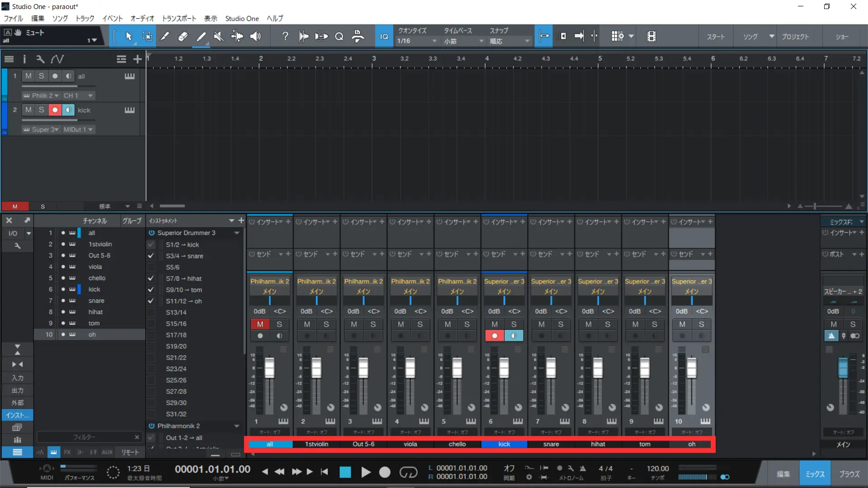Solo the all track in arrangement
868x488 pixels.
(x=42, y=76)
